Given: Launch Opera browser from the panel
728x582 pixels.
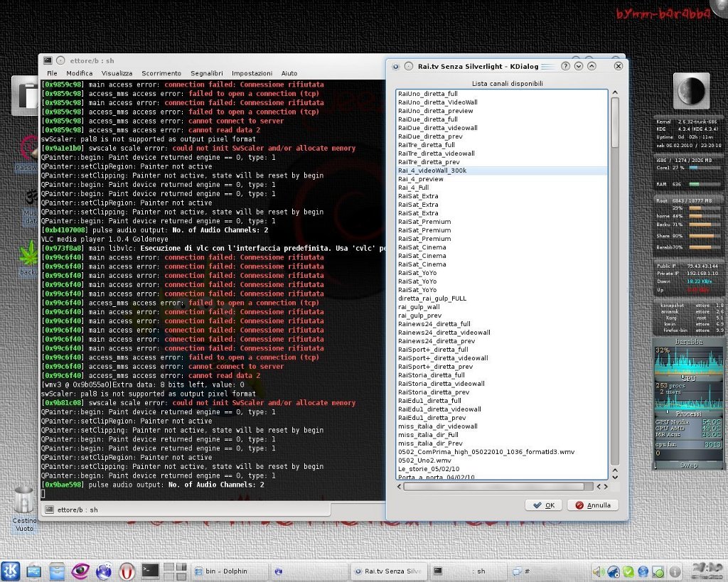Looking at the screenshot, I should [x=127, y=570].
